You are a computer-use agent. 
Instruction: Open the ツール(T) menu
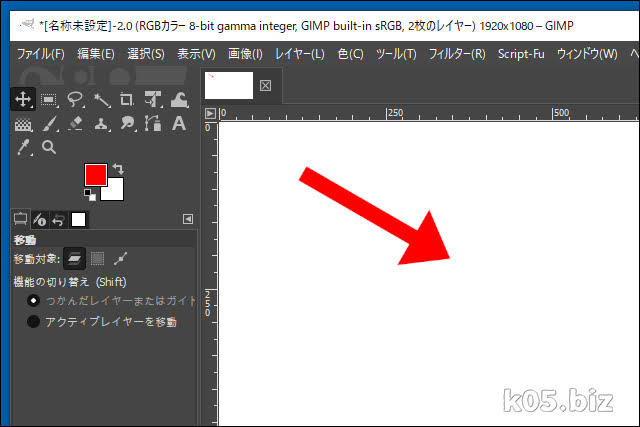[x=396, y=54]
